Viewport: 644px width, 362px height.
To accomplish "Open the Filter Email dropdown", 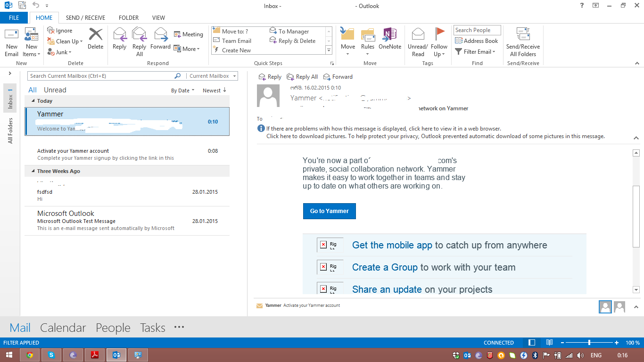I will pos(475,52).
